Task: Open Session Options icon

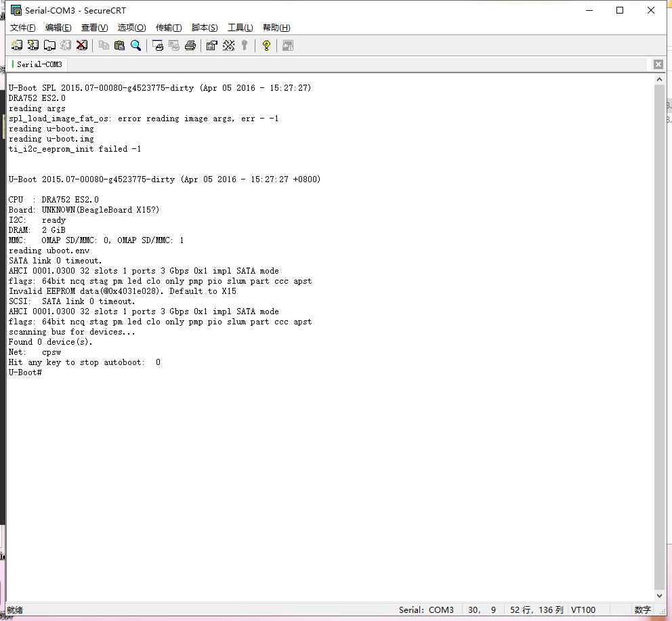Action: point(212,45)
